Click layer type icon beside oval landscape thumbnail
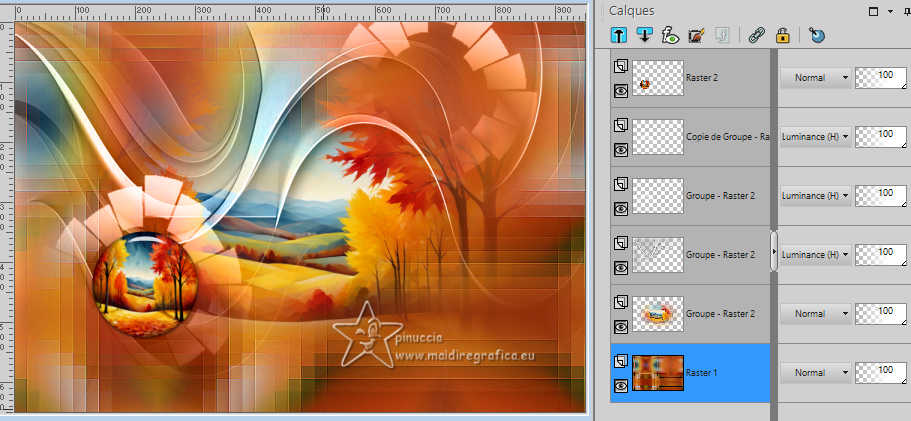The width and height of the screenshot is (911, 421). (621, 302)
